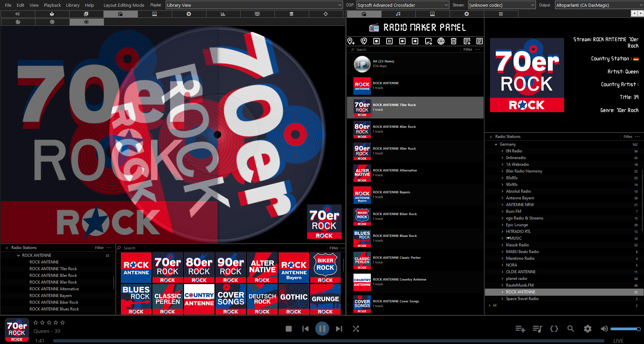Open the Playback menu
Image resolution: width=644 pixels, height=344 pixels.
pyautogui.click(x=52, y=5)
